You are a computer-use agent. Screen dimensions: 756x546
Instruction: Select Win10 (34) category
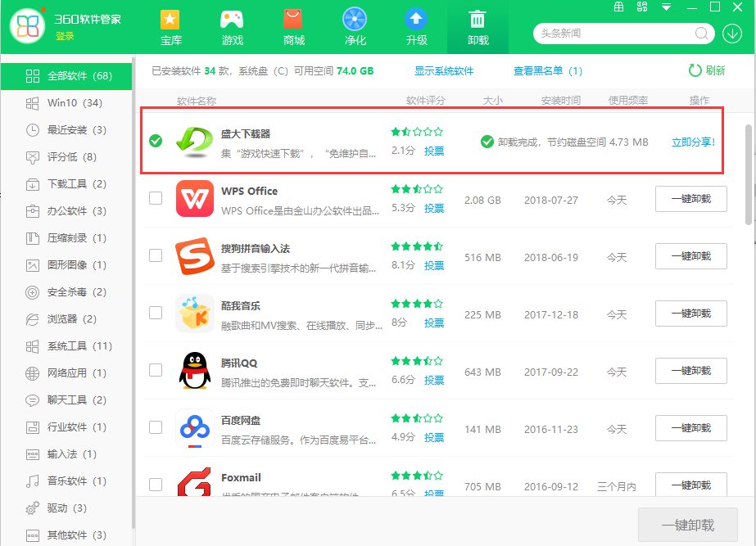pos(66,103)
